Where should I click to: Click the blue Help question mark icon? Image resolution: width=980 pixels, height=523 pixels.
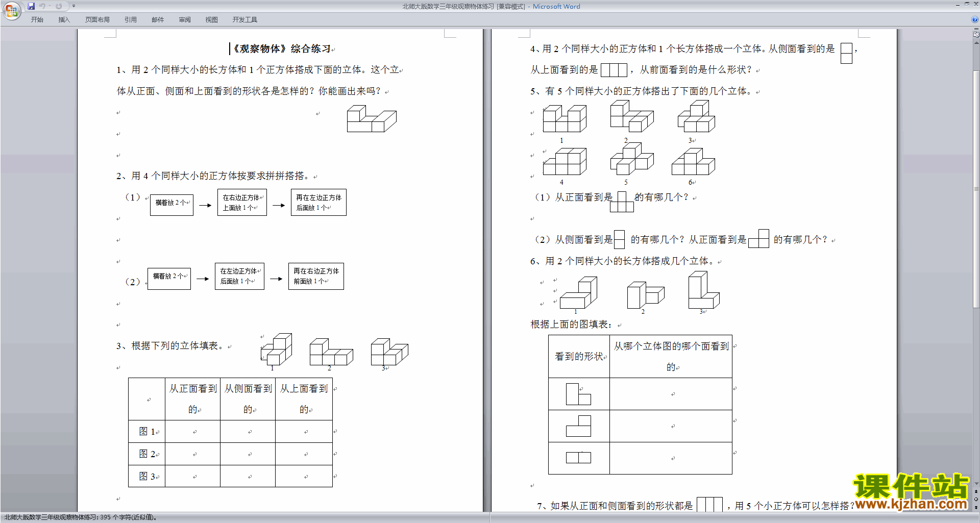[975, 19]
